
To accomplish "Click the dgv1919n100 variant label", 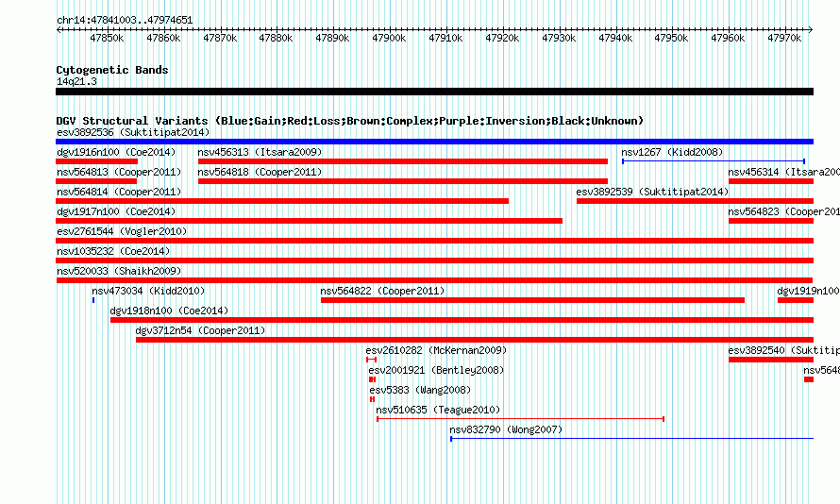I will click(x=809, y=291).
